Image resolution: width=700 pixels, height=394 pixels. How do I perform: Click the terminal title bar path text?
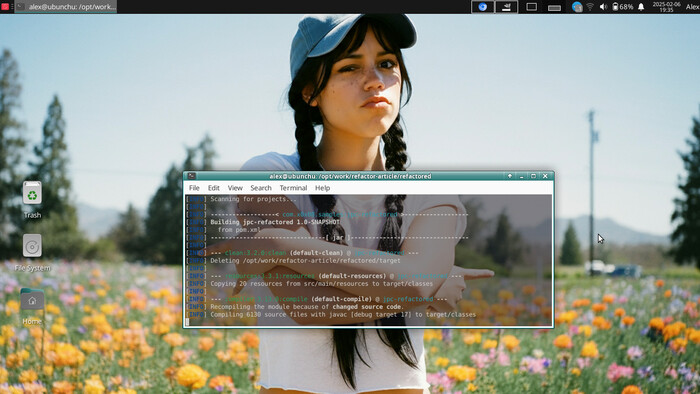point(350,176)
